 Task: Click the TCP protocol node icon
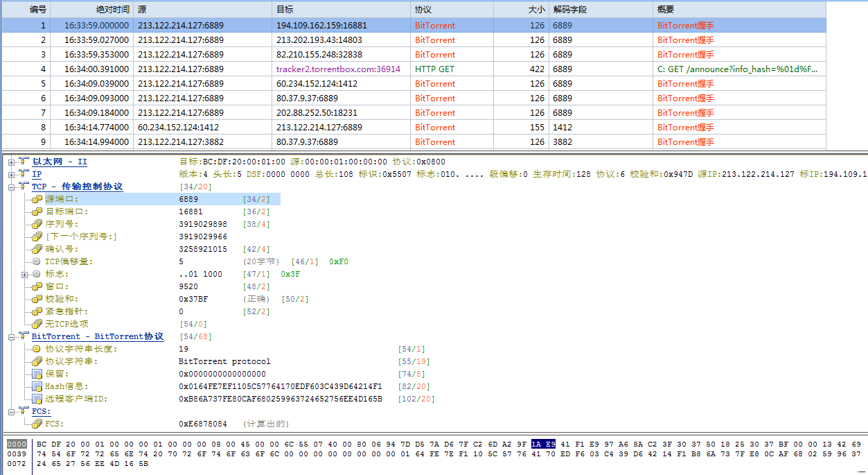click(x=24, y=187)
